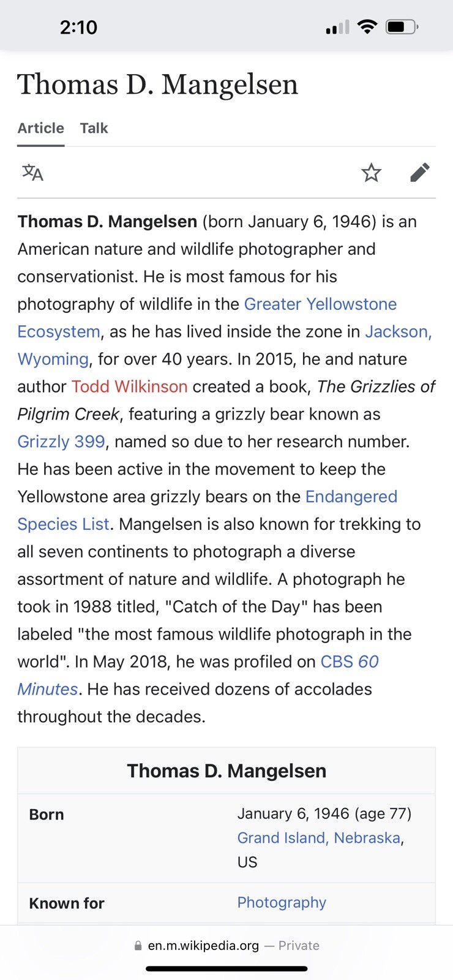Open the Photography link in infobox

click(x=282, y=902)
